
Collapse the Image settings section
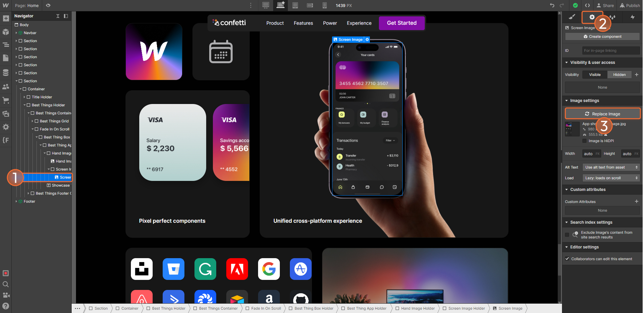pos(566,100)
